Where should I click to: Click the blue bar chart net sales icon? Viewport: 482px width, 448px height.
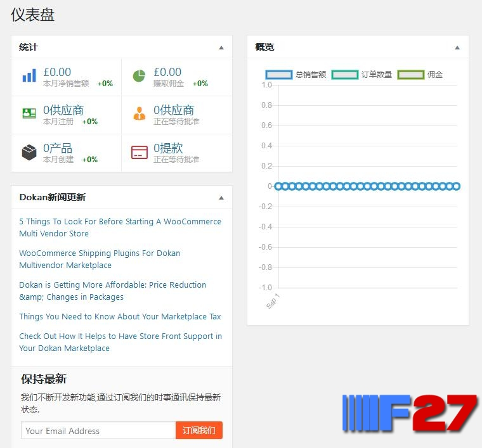[x=29, y=76]
